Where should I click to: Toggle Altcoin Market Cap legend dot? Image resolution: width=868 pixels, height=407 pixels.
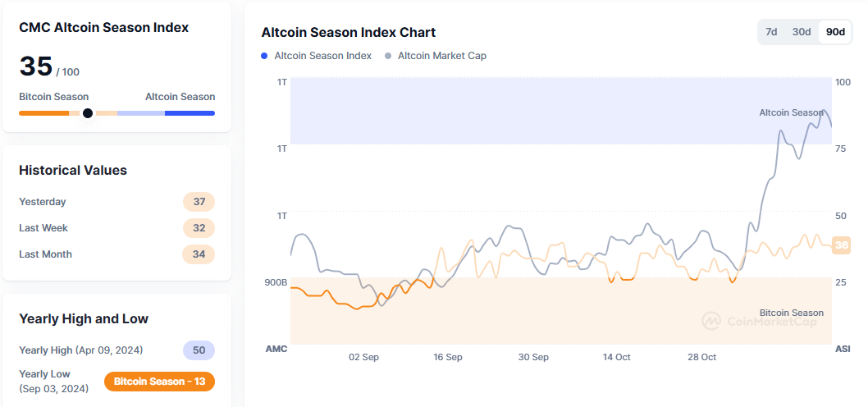click(387, 56)
